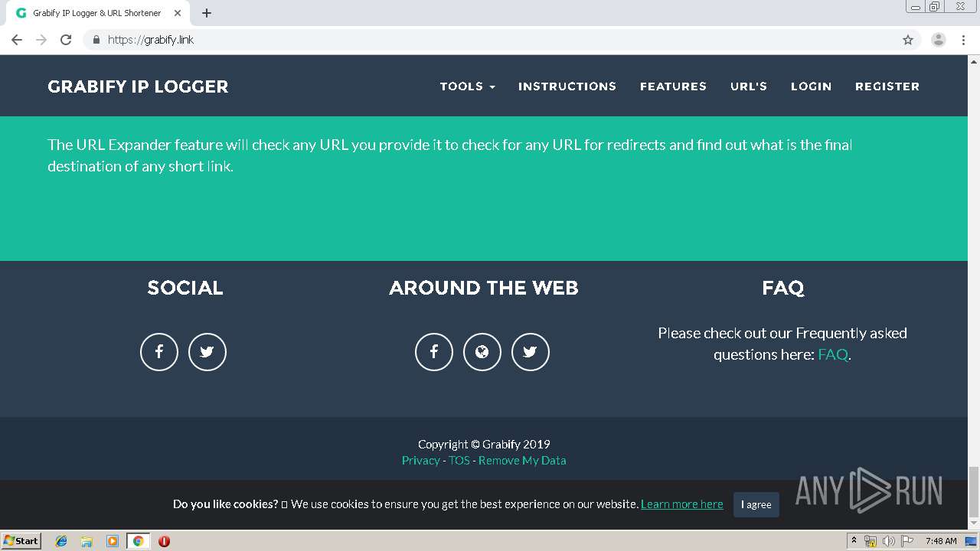Image resolution: width=980 pixels, height=551 pixels.
Task: Click the red Opera icon in taskbar
Action: (x=164, y=541)
